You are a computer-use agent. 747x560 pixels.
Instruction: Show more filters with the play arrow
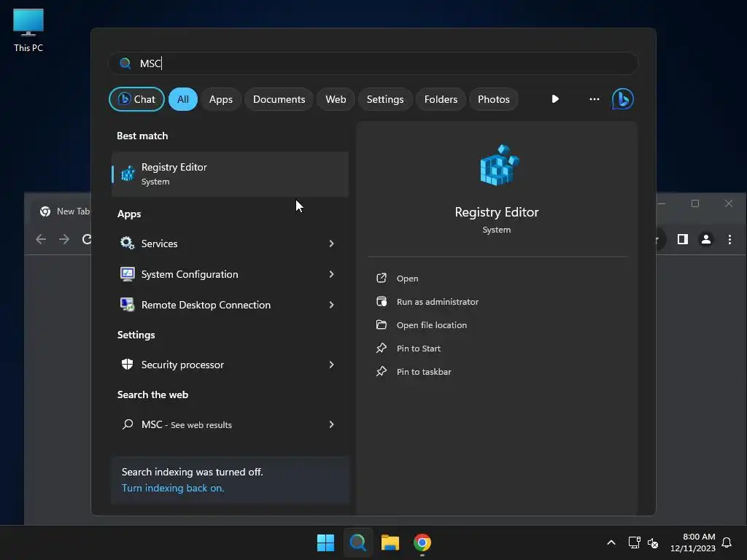[x=555, y=99]
